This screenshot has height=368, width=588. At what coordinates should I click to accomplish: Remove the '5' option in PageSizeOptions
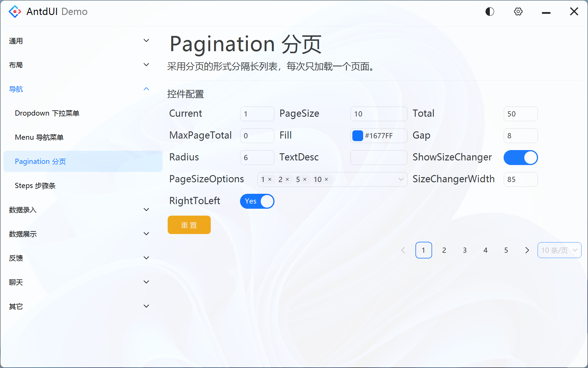point(305,179)
